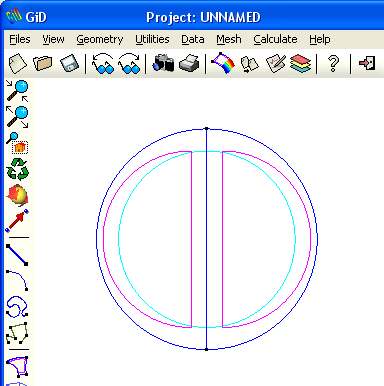Click the green recycle redraw icon
This screenshot has width=384, height=386.
click(18, 169)
